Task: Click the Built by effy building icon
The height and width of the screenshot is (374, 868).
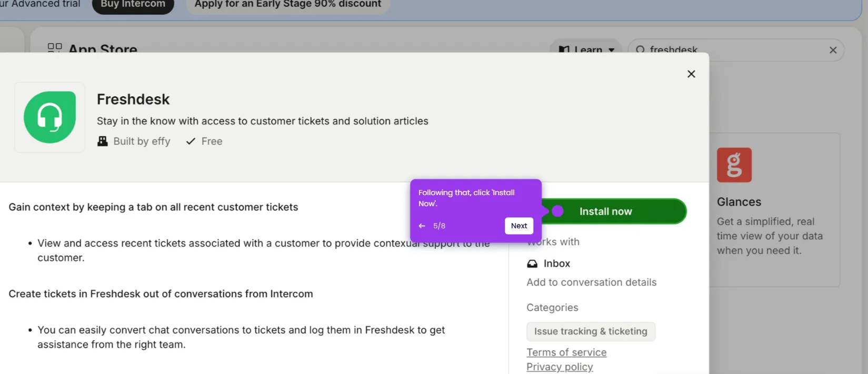Action: 102,141
